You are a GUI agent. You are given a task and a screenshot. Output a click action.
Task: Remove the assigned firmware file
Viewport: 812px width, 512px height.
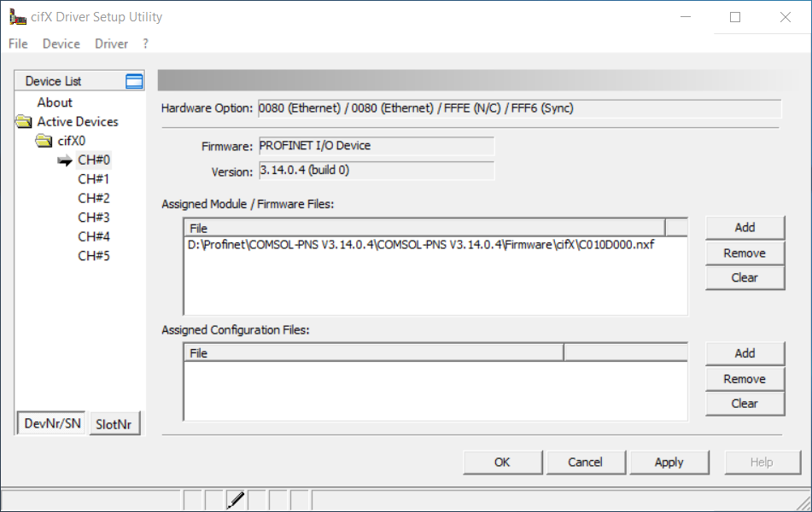[x=744, y=253]
